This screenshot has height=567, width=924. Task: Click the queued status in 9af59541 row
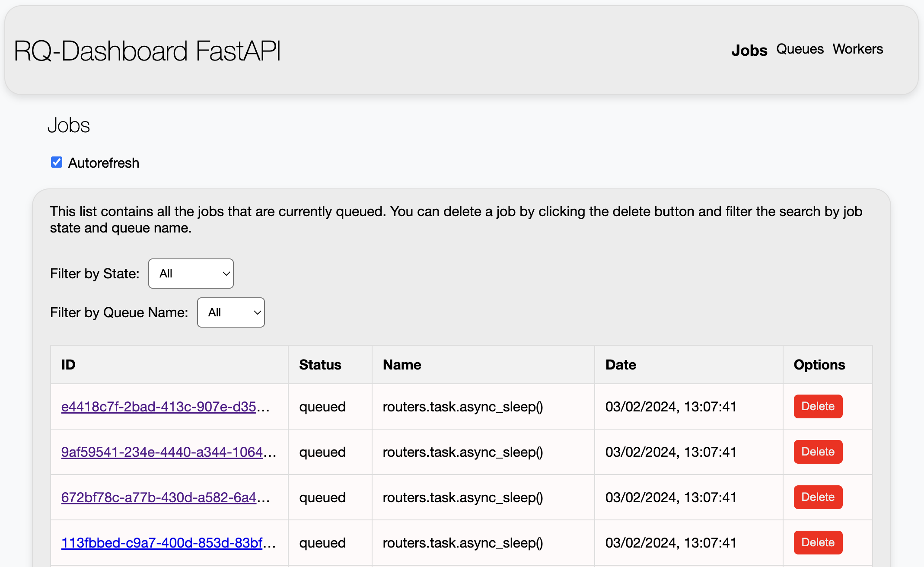(x=322, y=452)
